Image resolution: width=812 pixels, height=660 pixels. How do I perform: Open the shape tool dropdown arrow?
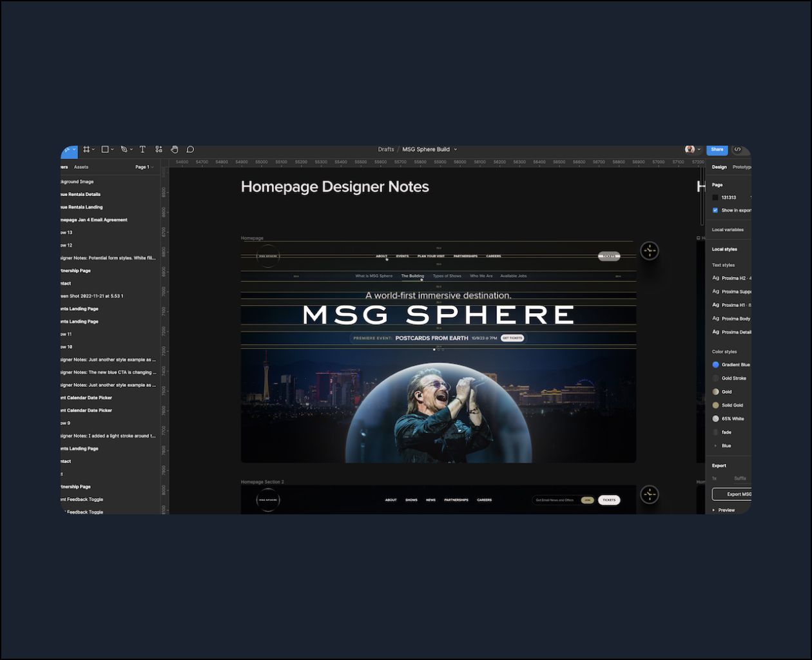click(112, 150)
